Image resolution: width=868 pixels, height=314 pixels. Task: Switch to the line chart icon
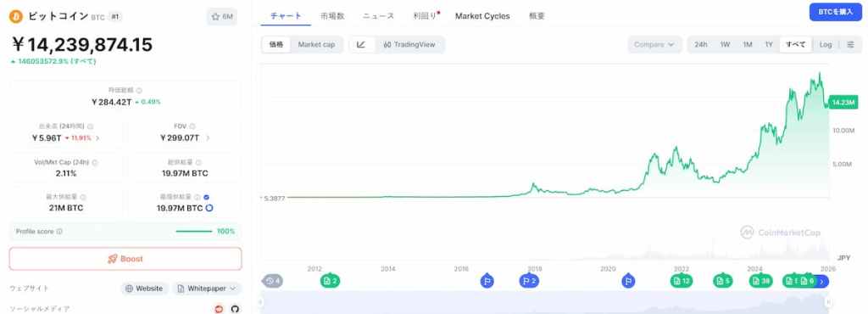361,45
